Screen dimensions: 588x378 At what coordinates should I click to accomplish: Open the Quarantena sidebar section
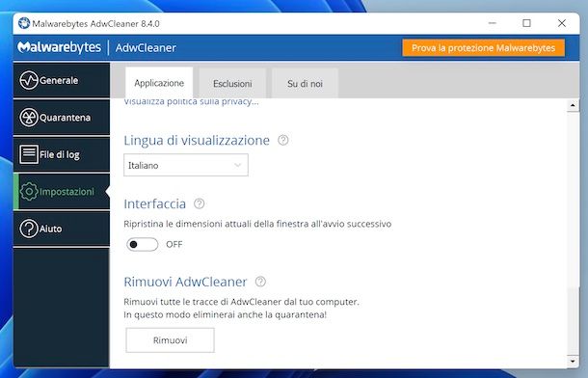coord(62,117)
